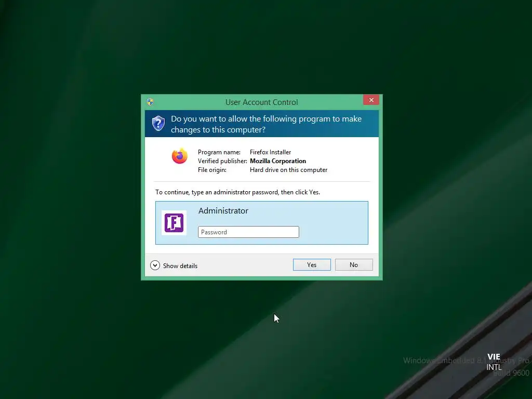Expand Show details chevron
Screen dimensions: 532x399
[155, 265]
